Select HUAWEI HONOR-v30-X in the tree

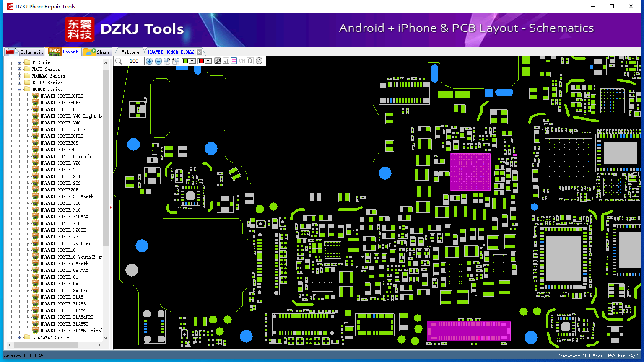pyautogui.click(x=63, y=129)
